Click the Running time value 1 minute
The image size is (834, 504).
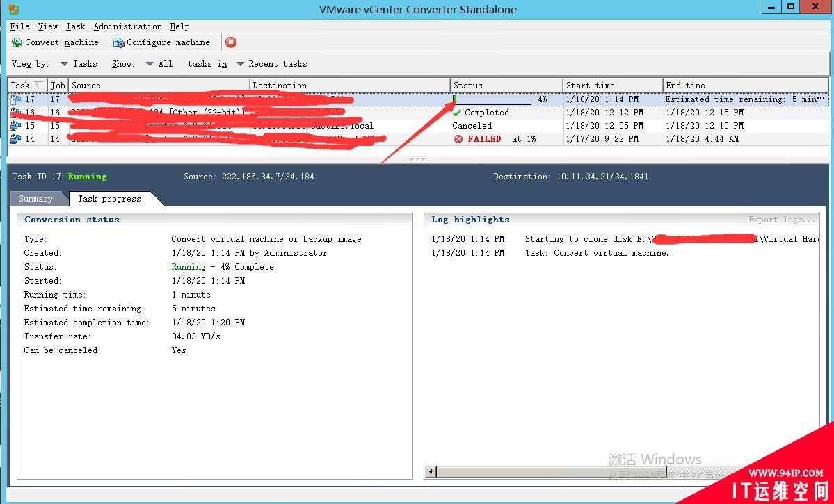point(191,295)
